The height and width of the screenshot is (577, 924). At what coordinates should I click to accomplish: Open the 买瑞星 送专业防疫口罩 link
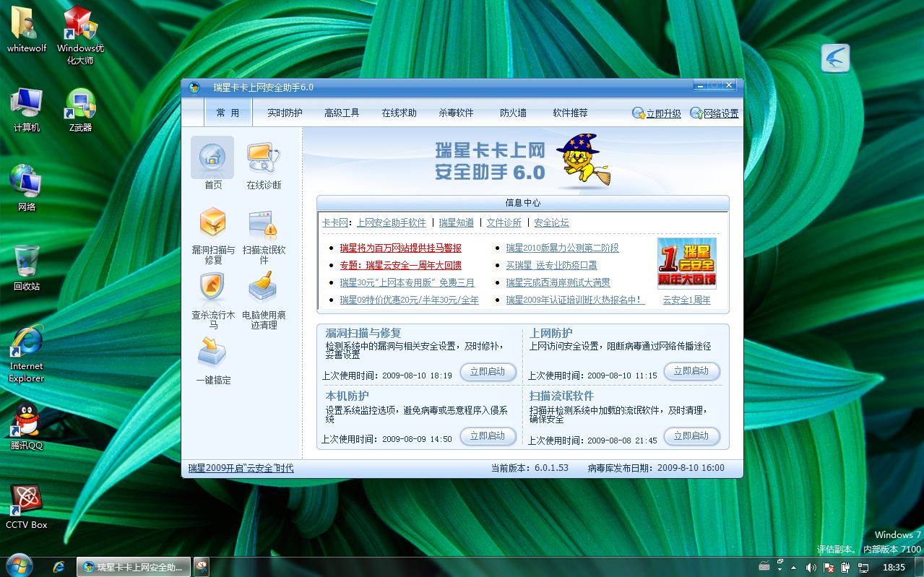click(x=551, y=265)
